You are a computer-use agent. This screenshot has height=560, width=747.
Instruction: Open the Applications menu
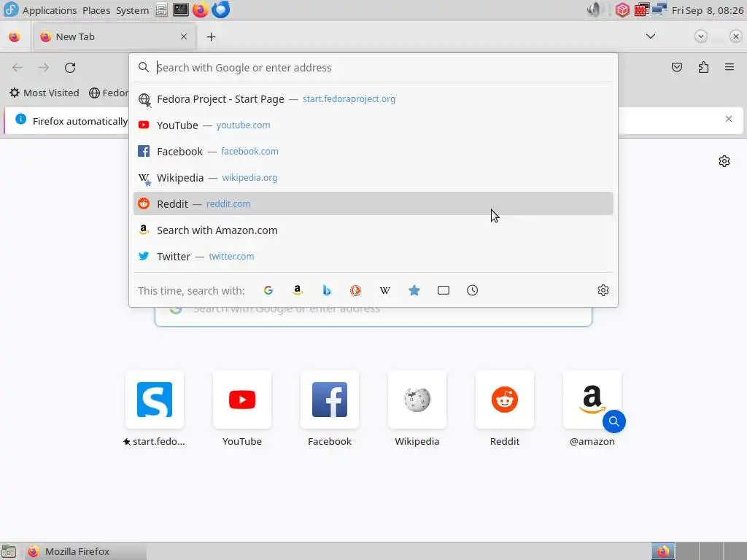[x=50, y=10]
